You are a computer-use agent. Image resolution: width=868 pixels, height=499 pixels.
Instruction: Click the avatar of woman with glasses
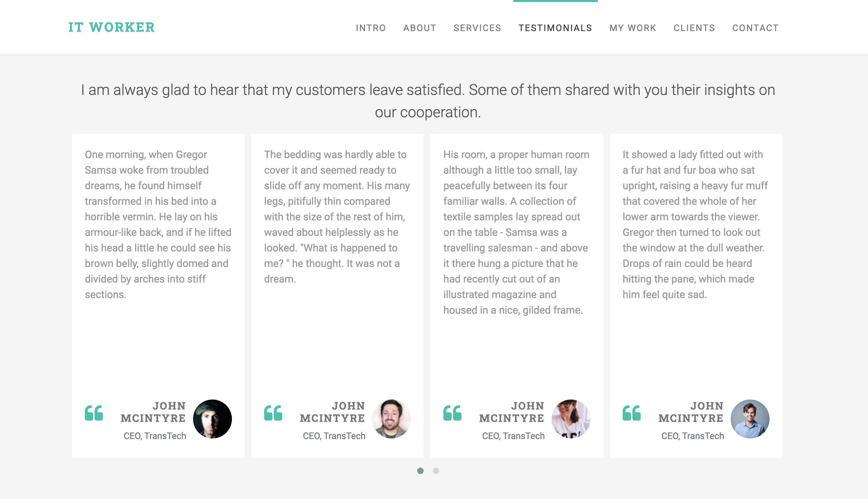pyautogui.click(x=571, y=419)
